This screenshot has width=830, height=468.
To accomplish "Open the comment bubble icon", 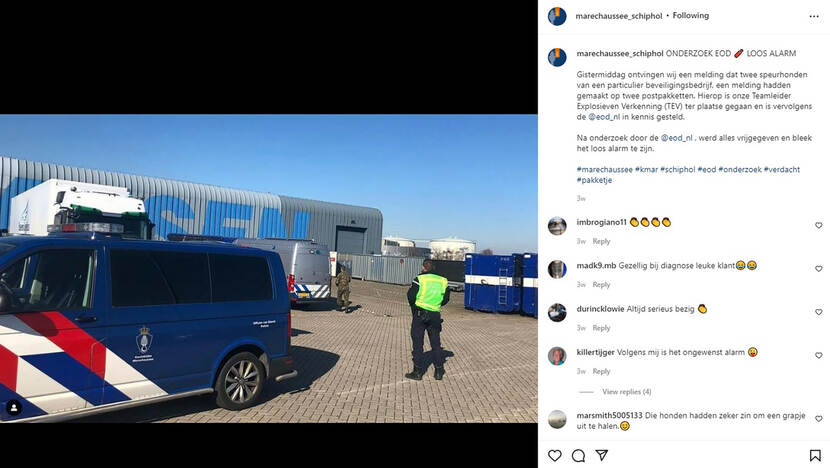I will point(578,455).
